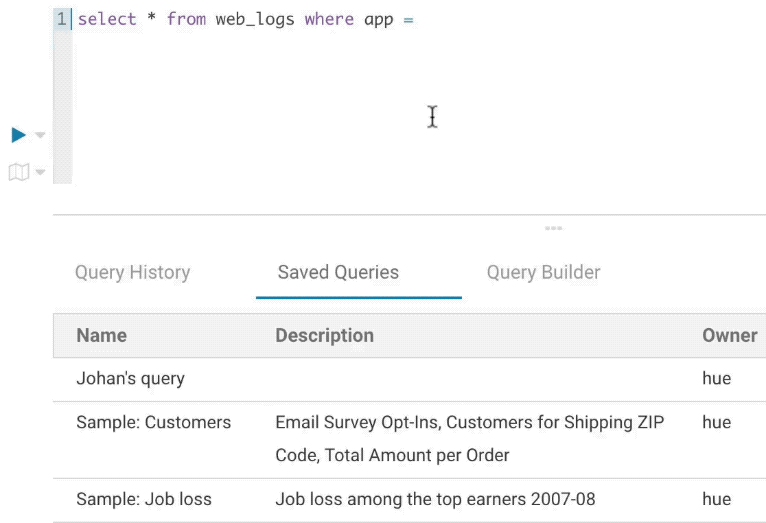Click line number 1 in the editor gutter

click(x=62, y=19)
